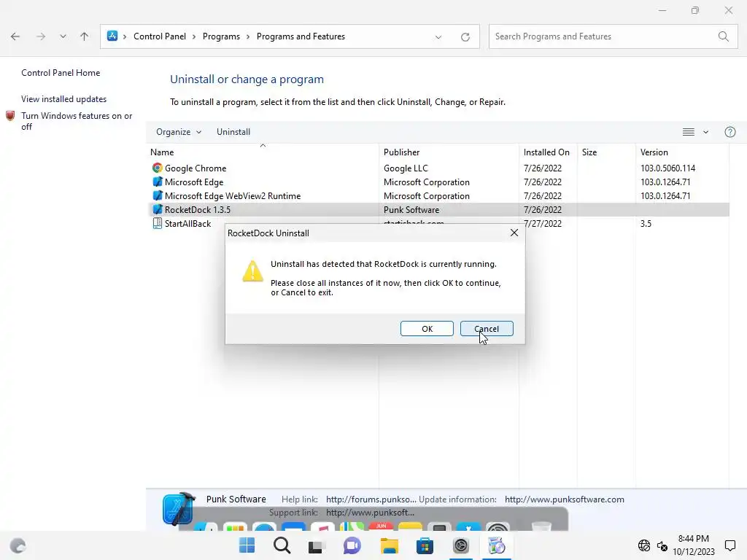Click the change view list icon
Screen dimensions: 747x560
click(x=689, y=132)
